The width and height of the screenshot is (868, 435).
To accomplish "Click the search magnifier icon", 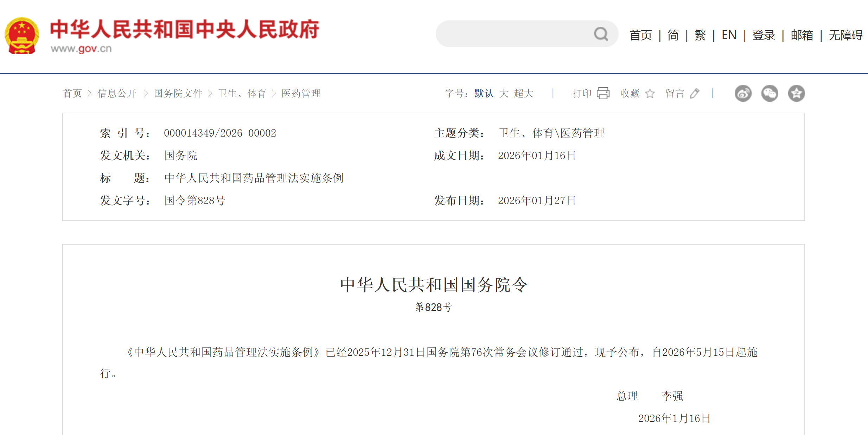I will pos(601,34).
